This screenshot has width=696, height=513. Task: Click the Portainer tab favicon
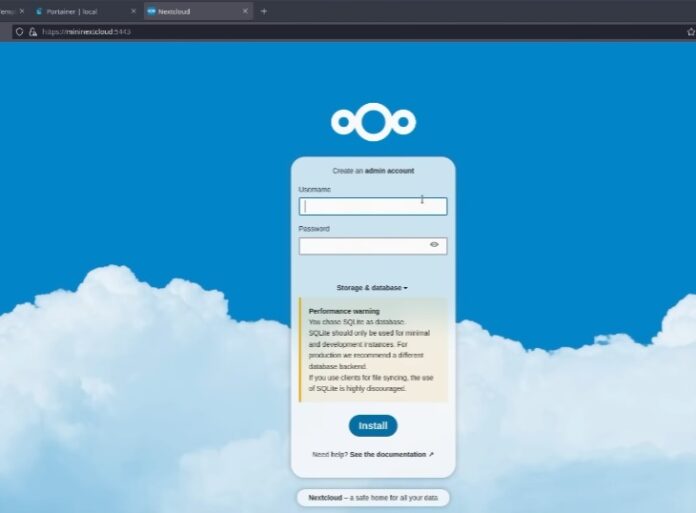(x=39, y=12)
